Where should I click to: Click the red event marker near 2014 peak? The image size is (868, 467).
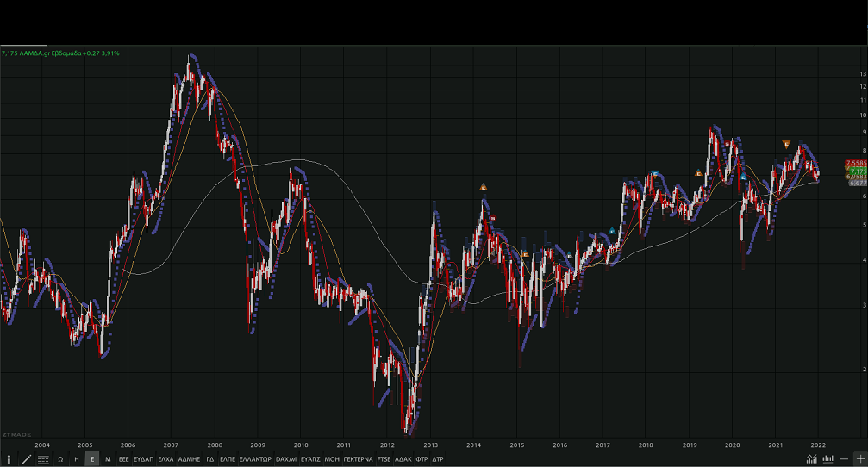pyautogui.click(x=493, y=218)
